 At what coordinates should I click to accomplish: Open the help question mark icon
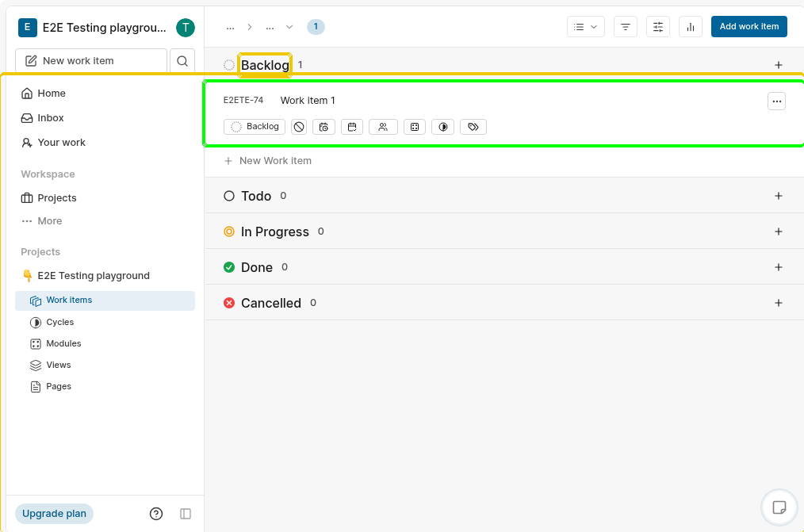(x=156, y=514)
